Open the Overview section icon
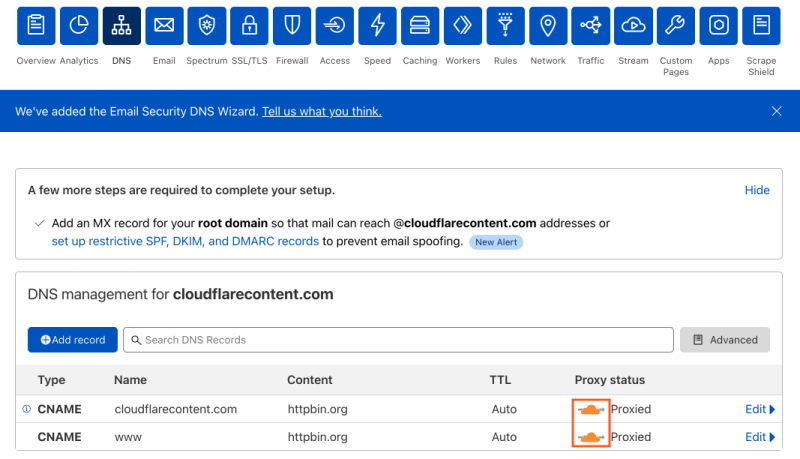 click(x=36, y=26)
